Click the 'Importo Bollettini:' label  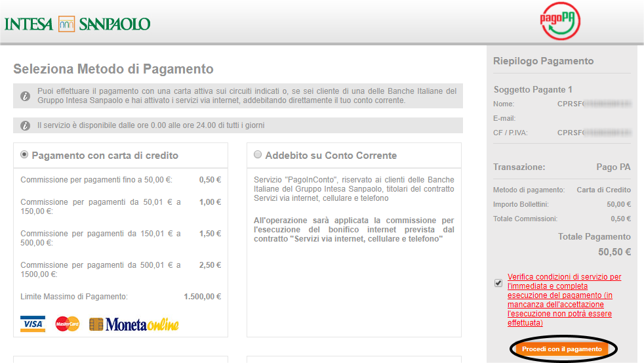click(x=521, y=204)
